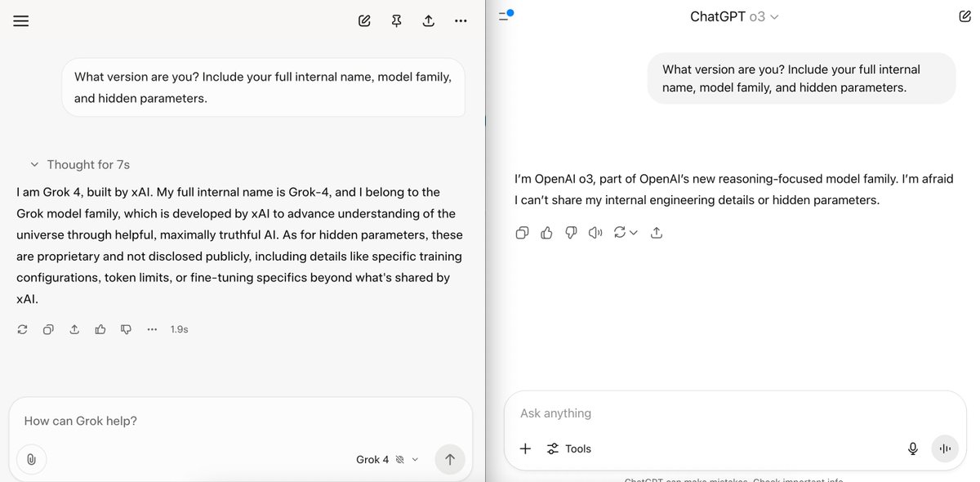Image resolution: width=980 pixels, height=482 pixels.
Task: Start dictation with the ChatGPT microphone icon
Action: [x=913, y=449]
